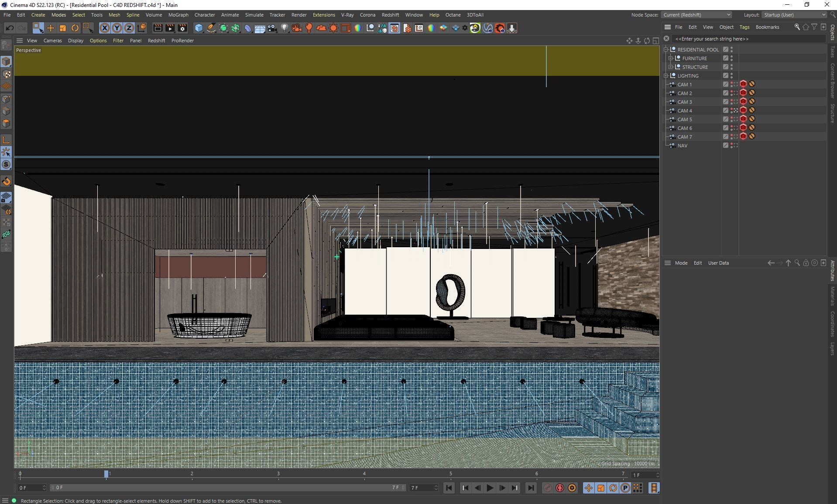Click Redshift camera tag on CAM 6
The height and width of the screenshot is (504, 837).
point(743,128)
